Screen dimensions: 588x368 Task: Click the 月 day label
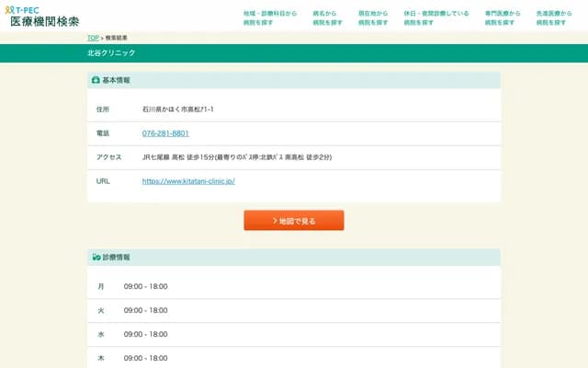[x=101, y=286]
